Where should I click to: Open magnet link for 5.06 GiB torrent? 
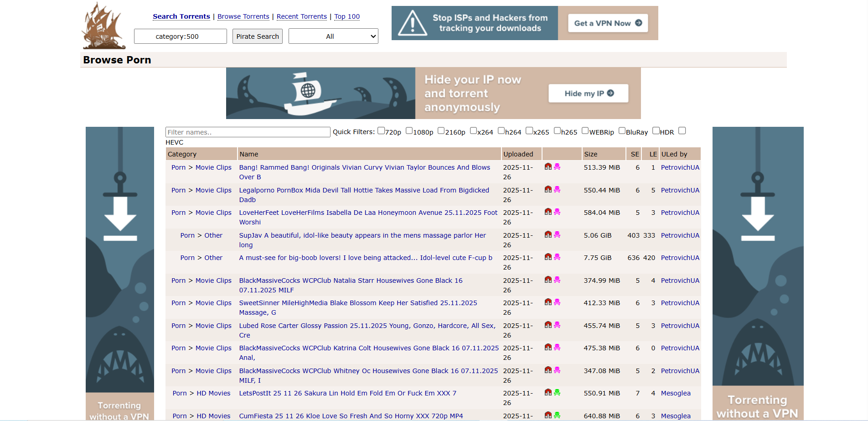pyautogui.click(x=548, y=234)
